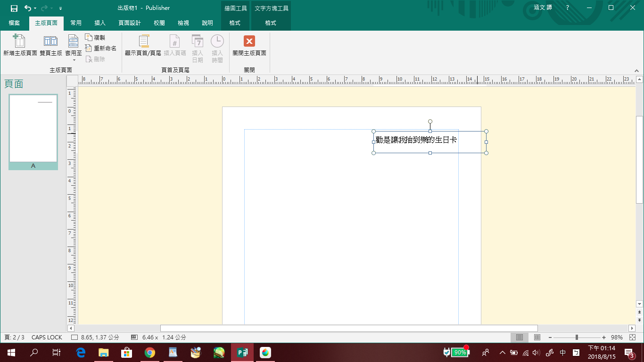Click the 新增主版頁面 icon
Screen dimensions: 644x362
(20, 45)
